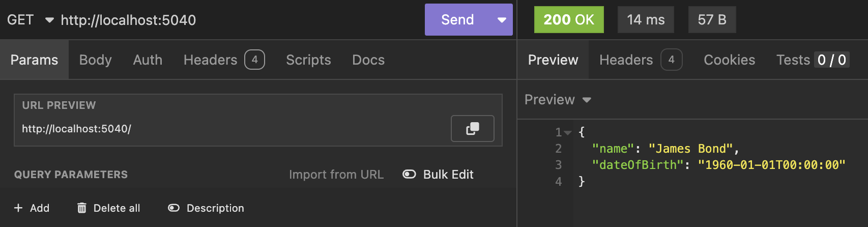
Task: Toggle the Description switch
Action: pyautogui.click(x=173, y=208)
